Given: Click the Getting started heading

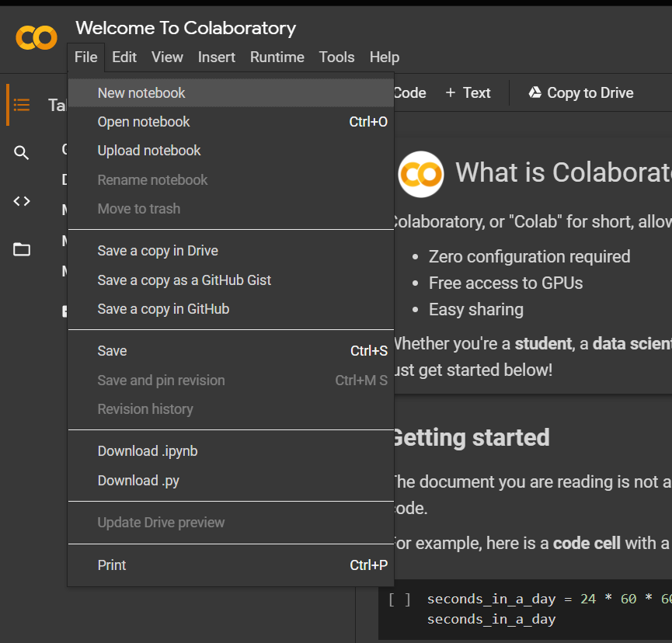Looking at the screenshot, I should [471, 437].
